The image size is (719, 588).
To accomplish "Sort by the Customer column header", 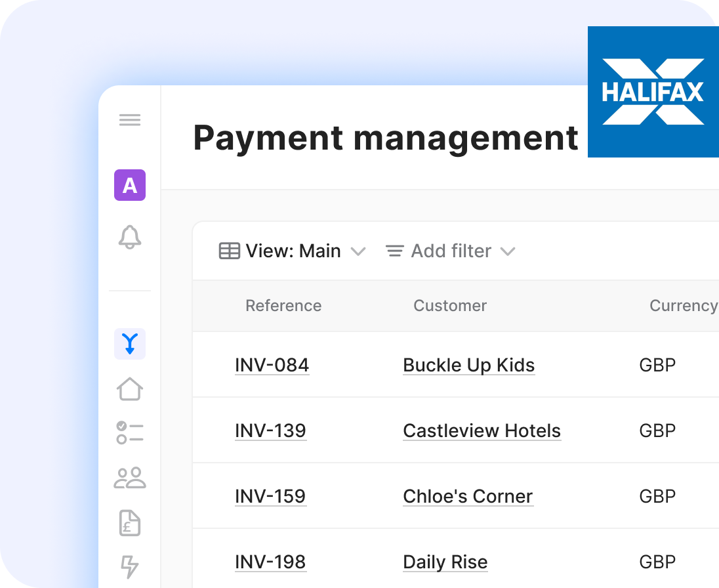I will coord(450,306).
